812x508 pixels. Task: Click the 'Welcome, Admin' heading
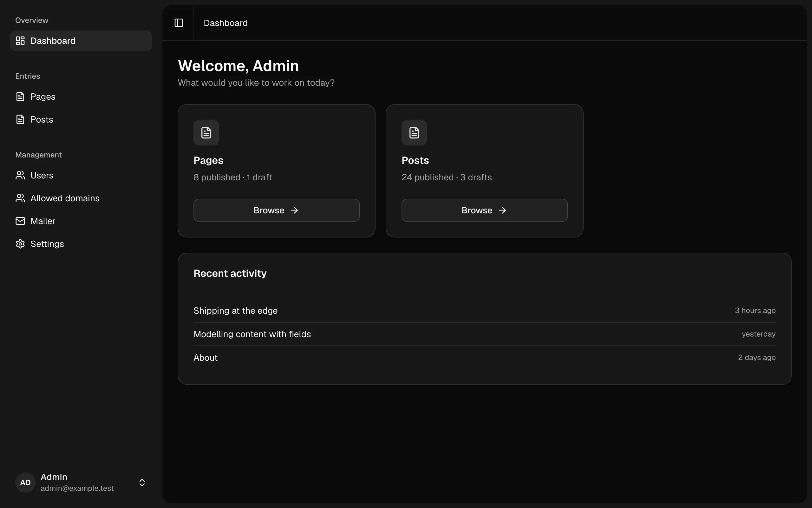point(238,66)
